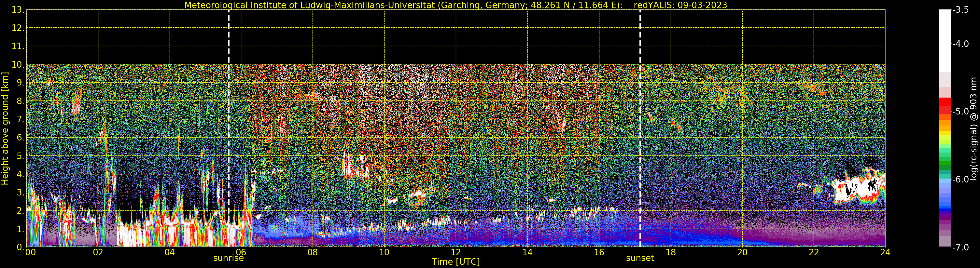980x268 pixels.
Task: Click the '6.' height tick label
Action: tap(21, 138)
